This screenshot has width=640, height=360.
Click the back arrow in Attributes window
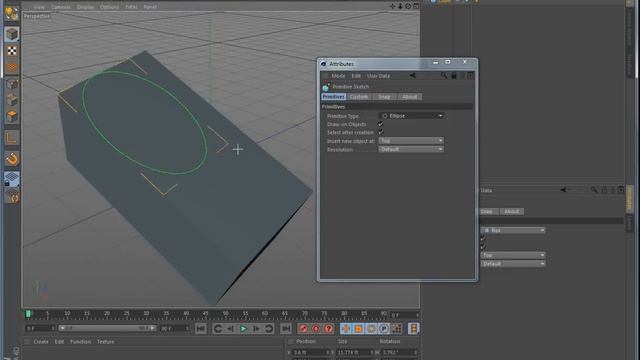(x=413, y=76)
